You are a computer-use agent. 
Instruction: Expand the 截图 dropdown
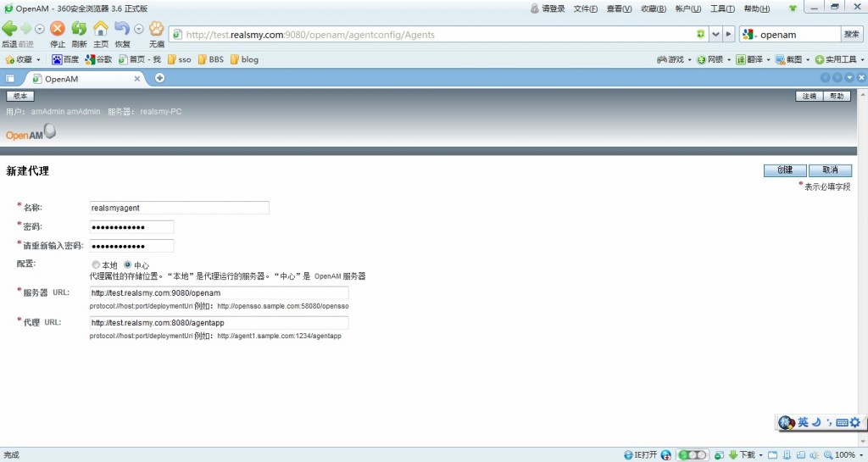click(x=808, y=59)
